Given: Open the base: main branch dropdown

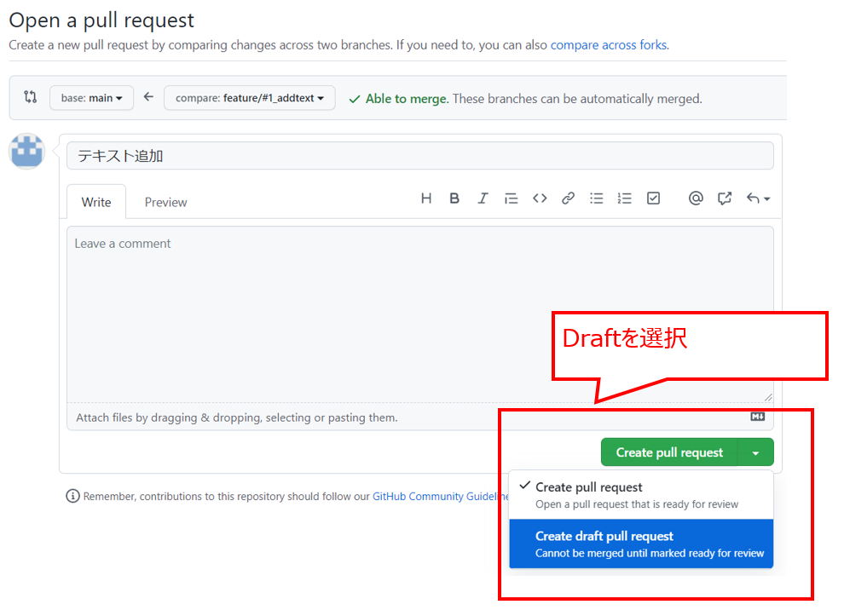Looking at the screenshot, I should coord(91,97).
